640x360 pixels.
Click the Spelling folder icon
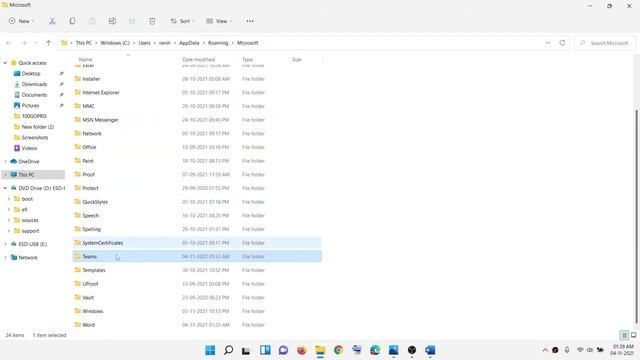(78, 229)
